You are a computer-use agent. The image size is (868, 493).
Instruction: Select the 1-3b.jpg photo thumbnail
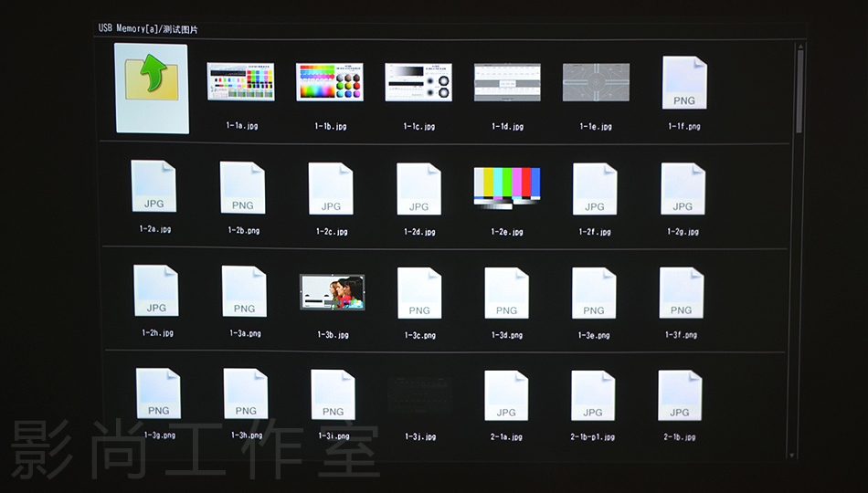tap(333, 292)
